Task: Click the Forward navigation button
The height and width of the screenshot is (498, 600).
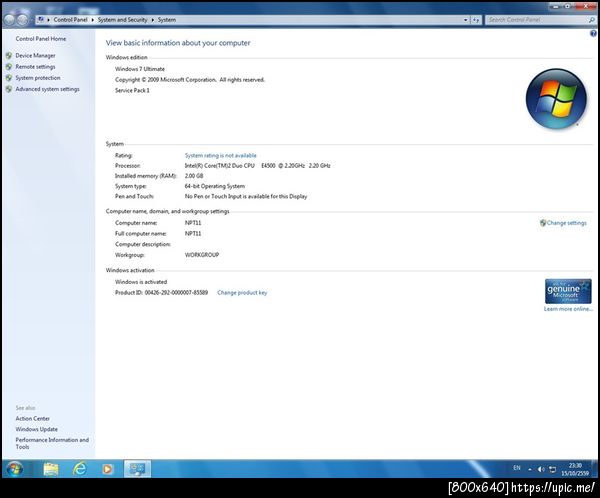Action: 23,20
